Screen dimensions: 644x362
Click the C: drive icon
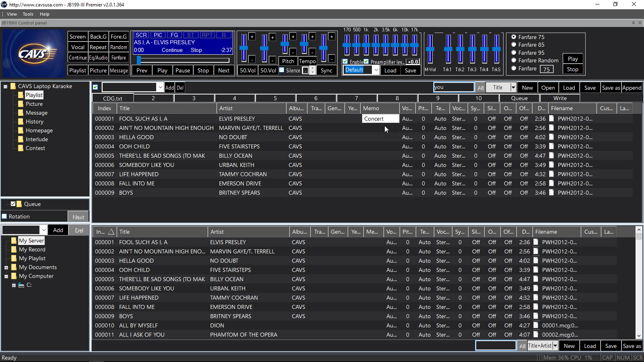click(21, 285)
